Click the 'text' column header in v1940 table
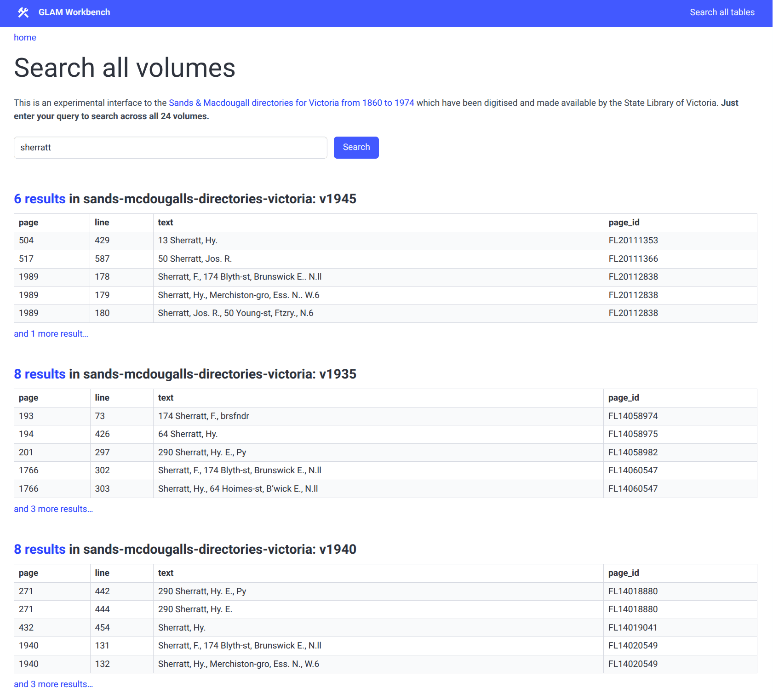The height and width of the screenshot is (700, 773). point(165,573)
